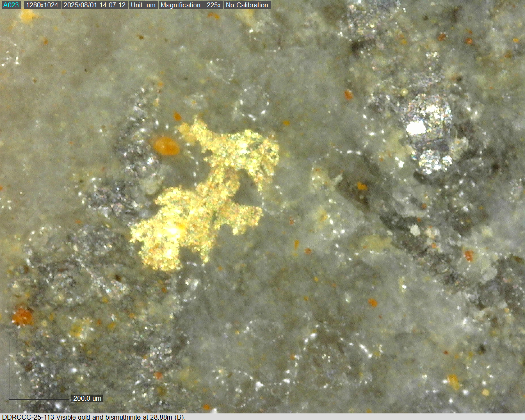This screenshot has height=420, width=525.
Task: Click the Magnification: 225x label
Action: coord(191,5)
